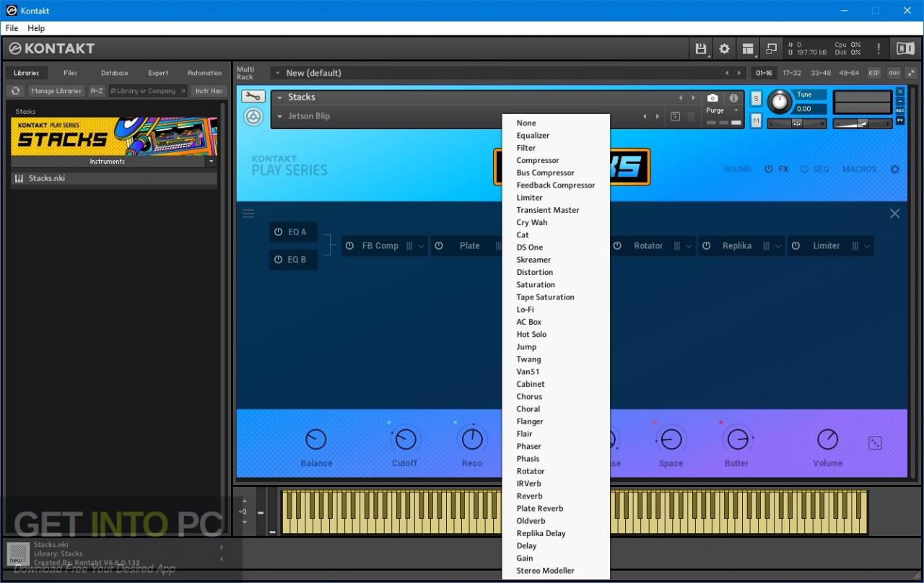Open the Limiter effect dropdown chevron
Screen dimensions: 924x583
[x=867, y=246]
